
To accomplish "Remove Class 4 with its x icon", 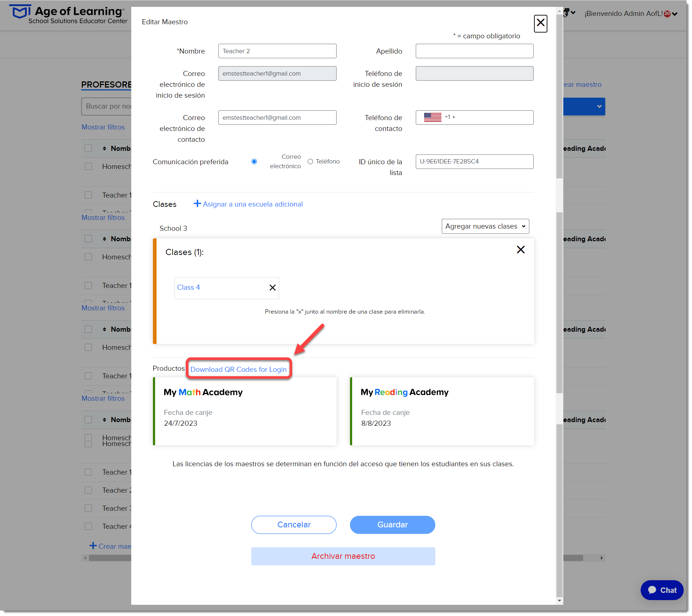I will point(272,288).
